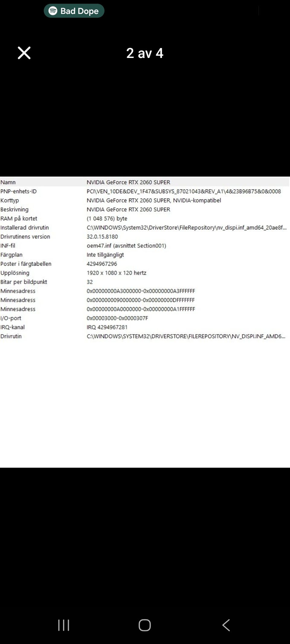Select the Korttyp label
Screen dimensions: 290x644
[x=10, y=200]
